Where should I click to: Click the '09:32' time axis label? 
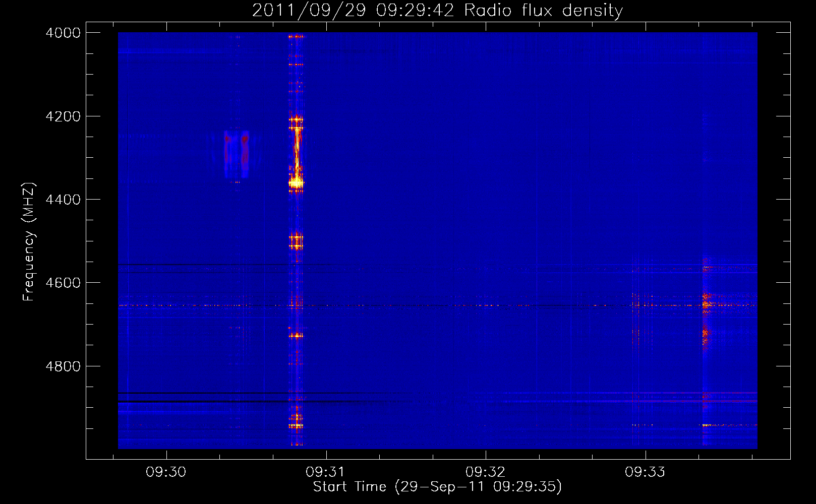[486, 472]
